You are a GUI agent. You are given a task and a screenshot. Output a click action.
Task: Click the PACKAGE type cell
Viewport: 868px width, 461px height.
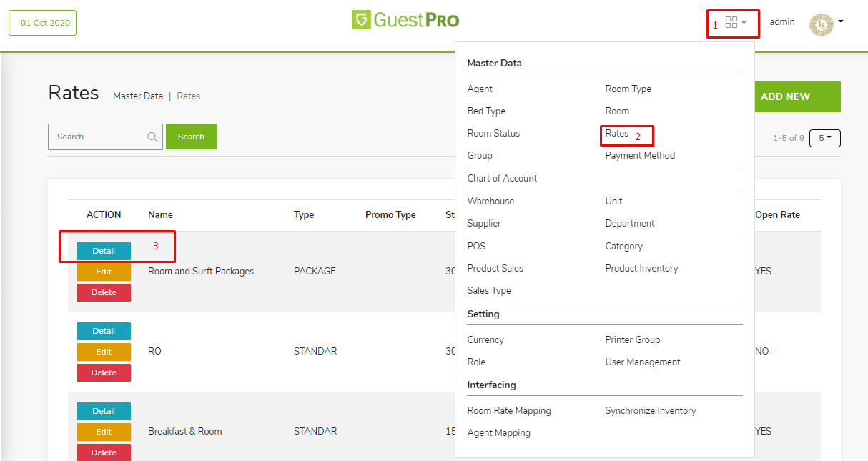[x=315, y=271]
